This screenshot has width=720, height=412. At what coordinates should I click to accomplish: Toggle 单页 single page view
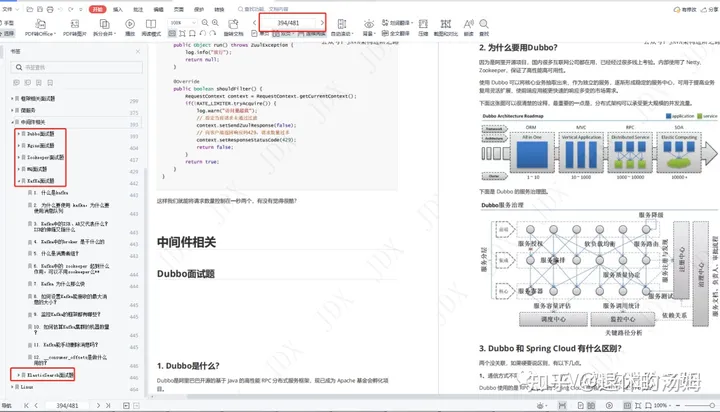click(260, 34)
